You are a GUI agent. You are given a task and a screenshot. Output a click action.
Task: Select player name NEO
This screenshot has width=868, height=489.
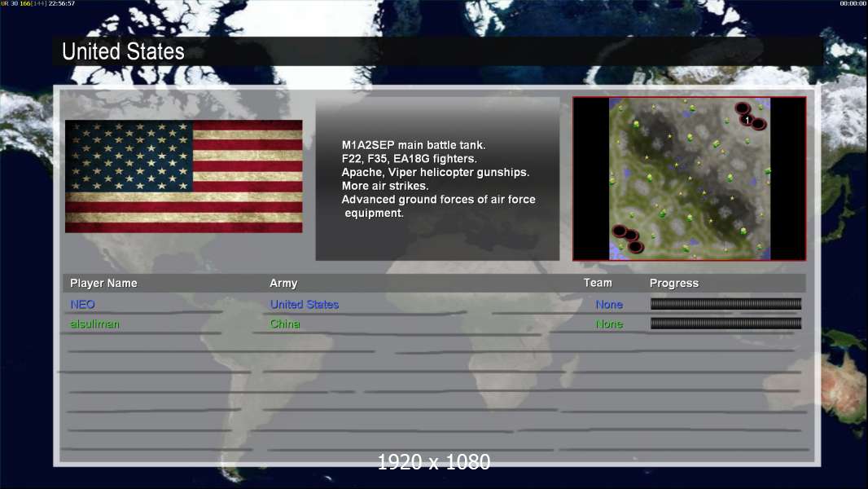pos(82,304)
